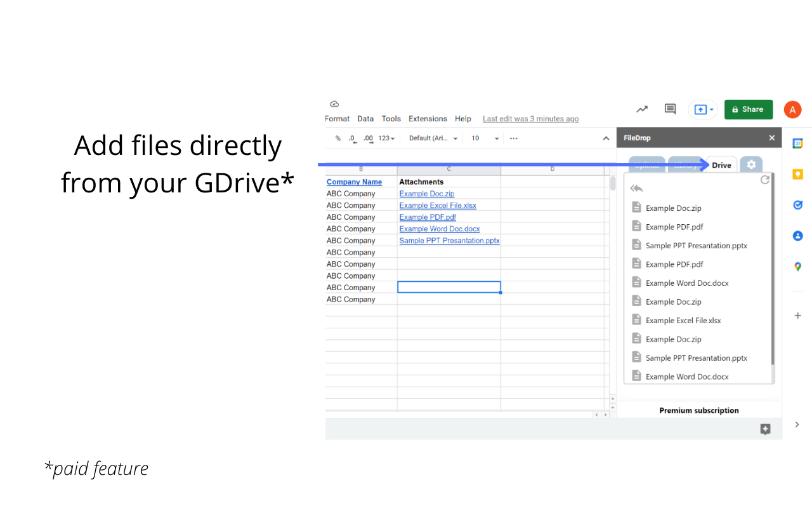The width and height of the screenshot is (812, 508).
Task: Open the Extensions menu
Action: click(428, 119)
